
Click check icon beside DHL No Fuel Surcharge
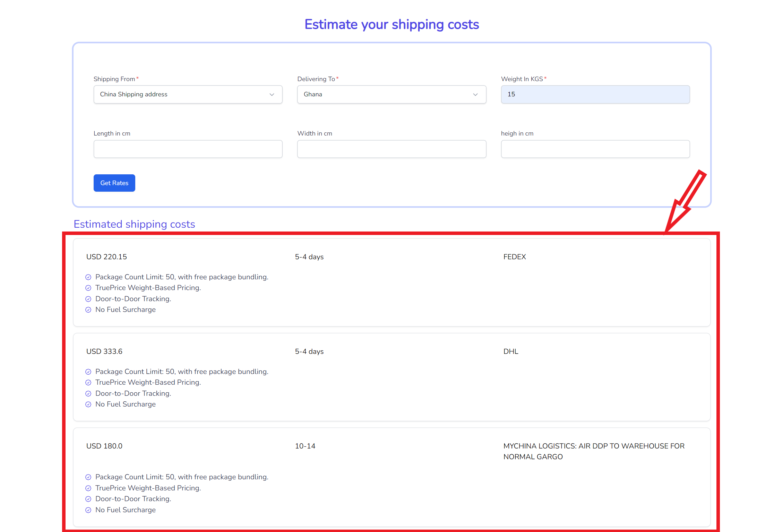click(88, 404)
